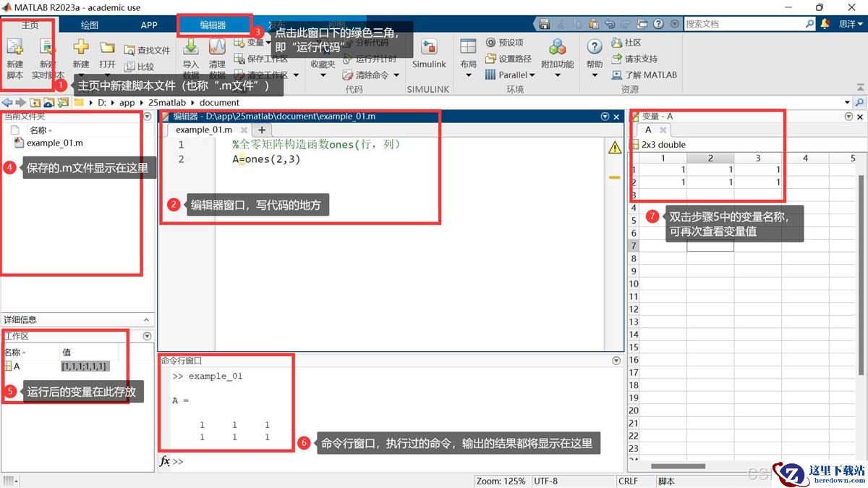Viewport: 868px width, 488px height.
Task: Open command window actions menu
Action: pyautogui.click(x=616, y=360)
